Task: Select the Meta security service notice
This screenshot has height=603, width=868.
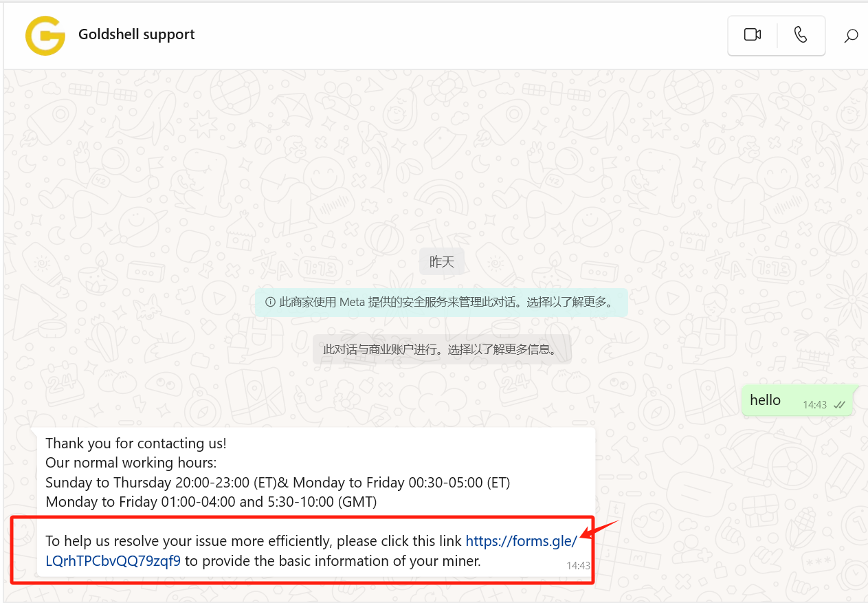Action: click(x=441, y=302)
